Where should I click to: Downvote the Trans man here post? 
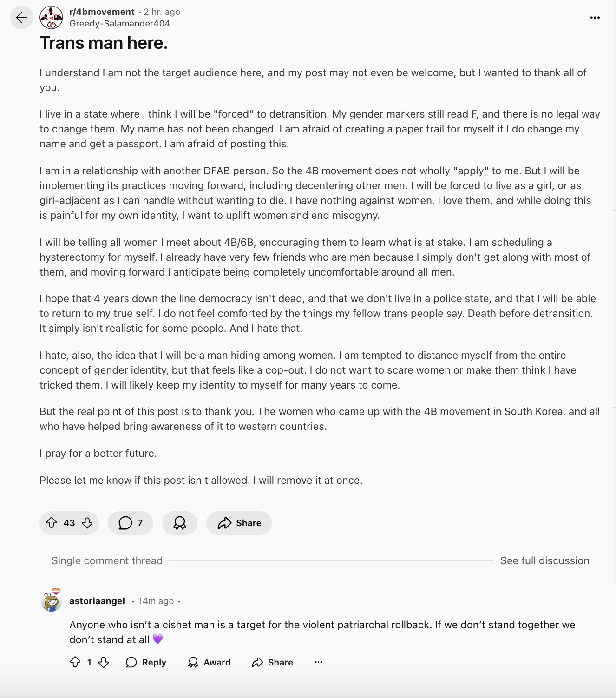(87, 523)
